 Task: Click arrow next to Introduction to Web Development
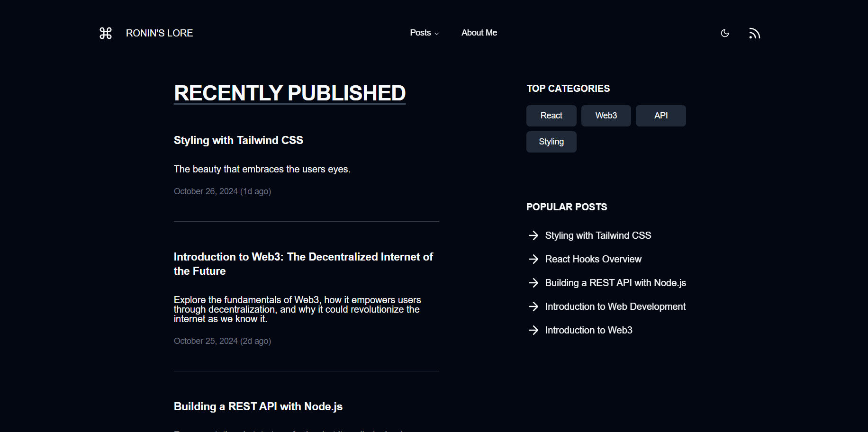[x=533, y=306]
